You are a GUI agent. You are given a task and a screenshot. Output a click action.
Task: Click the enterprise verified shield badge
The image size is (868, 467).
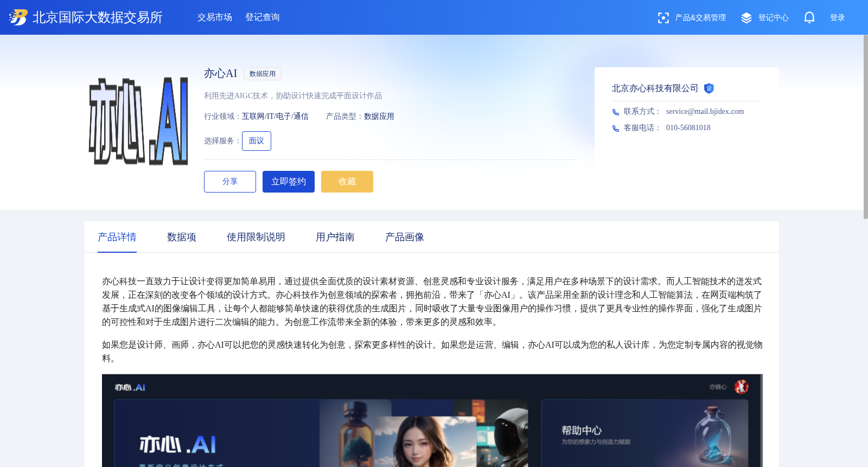point(709,88)
